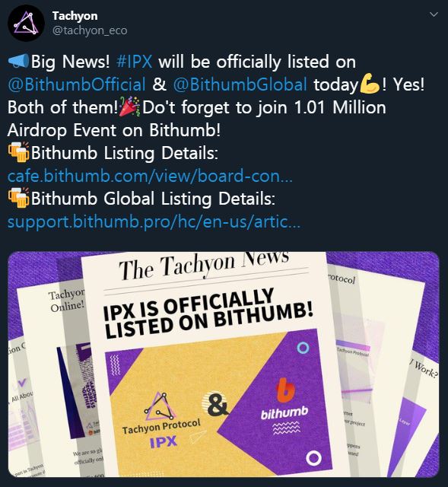Open the cafe.bithumb.com listing link
The height and width of the screenshot is (487, 448).
point(150,176)
